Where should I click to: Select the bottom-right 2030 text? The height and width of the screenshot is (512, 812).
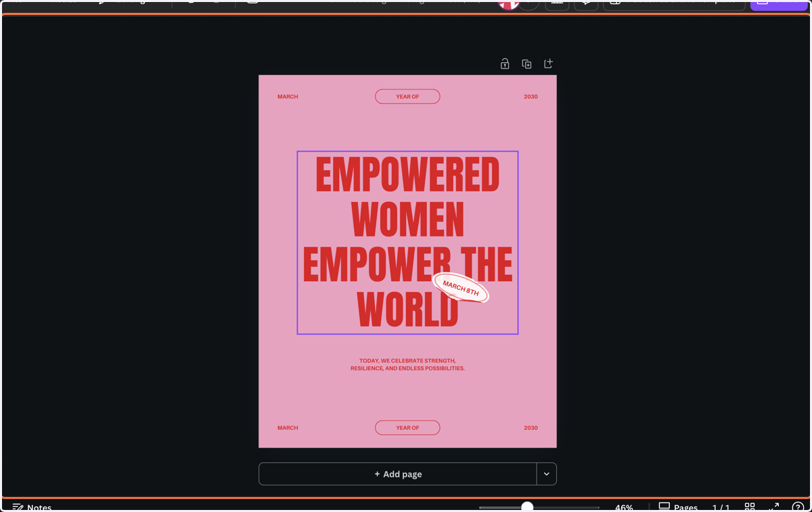531,428
